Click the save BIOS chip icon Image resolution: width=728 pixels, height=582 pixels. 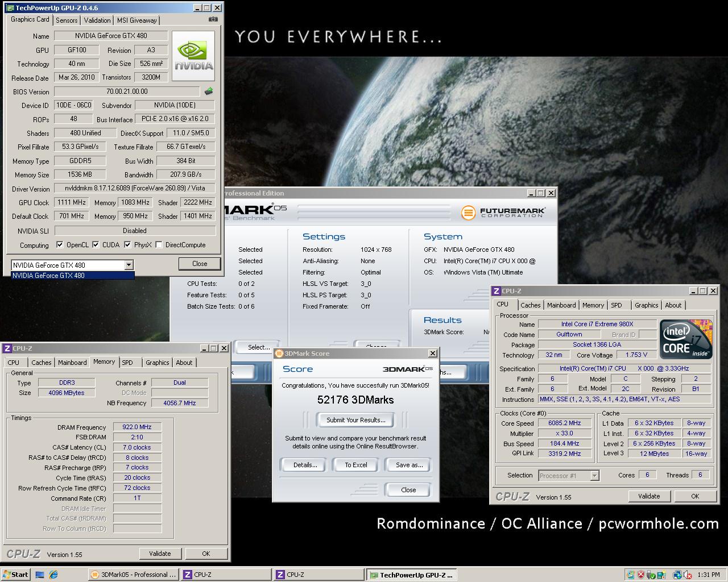coord(209,91)
